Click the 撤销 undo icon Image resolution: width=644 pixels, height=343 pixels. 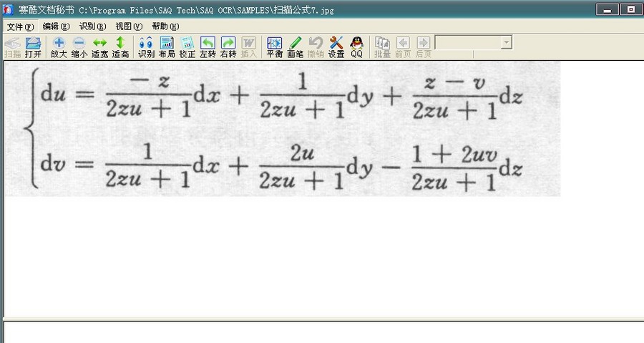[316, 47]
